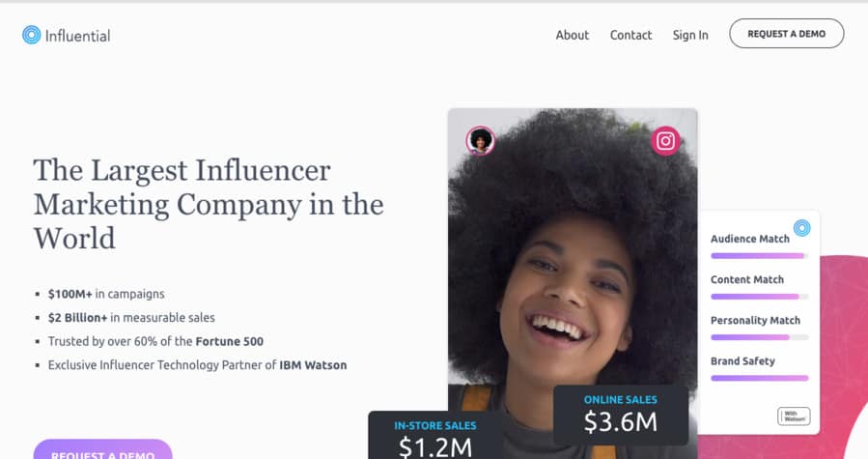Click the "Content Match" label
The height and width of the screenshot is (459, 868).
(x=747, y=279)
